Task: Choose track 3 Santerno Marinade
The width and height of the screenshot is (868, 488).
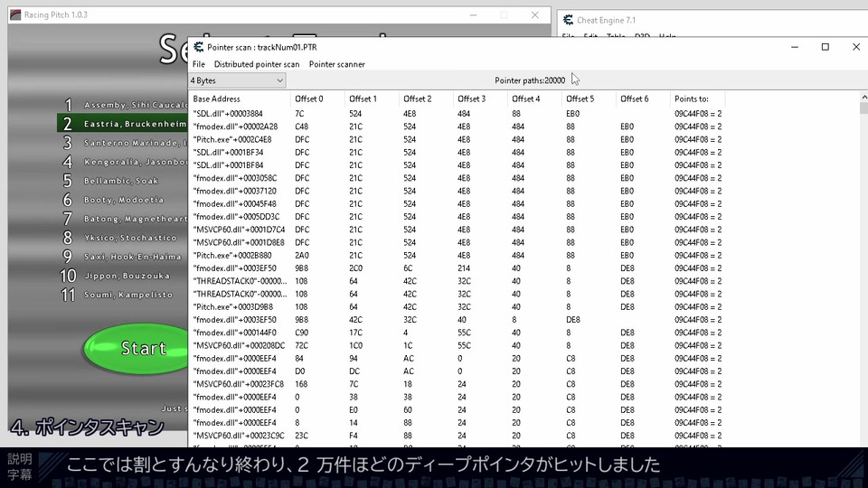Action: point(123,143)
